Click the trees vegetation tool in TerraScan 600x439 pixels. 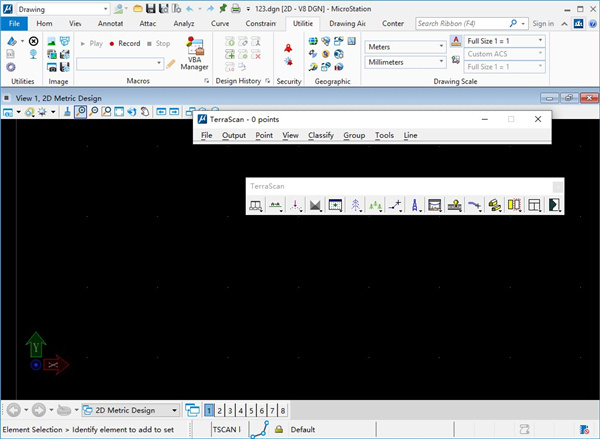coord(377,205)
